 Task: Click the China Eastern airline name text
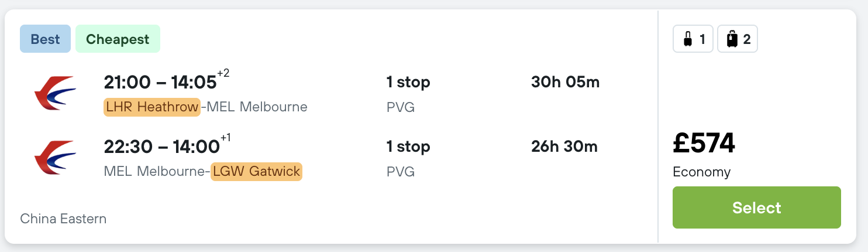click(63, 219)
